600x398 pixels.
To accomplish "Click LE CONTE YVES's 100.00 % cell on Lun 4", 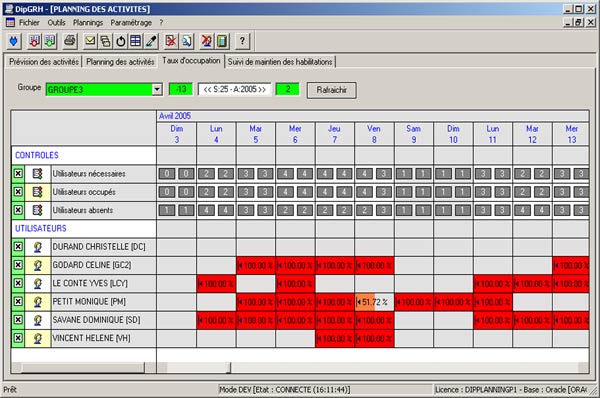I will coord(216,284).
